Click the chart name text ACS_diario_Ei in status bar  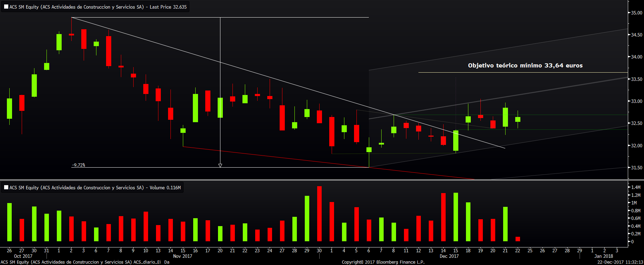click(x=147, y=262)
